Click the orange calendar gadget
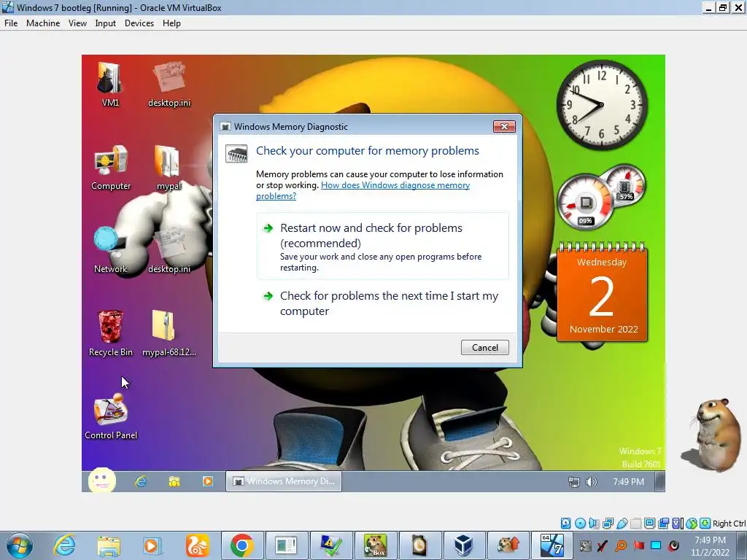This screenshot has width=747, height=560. 602,293
